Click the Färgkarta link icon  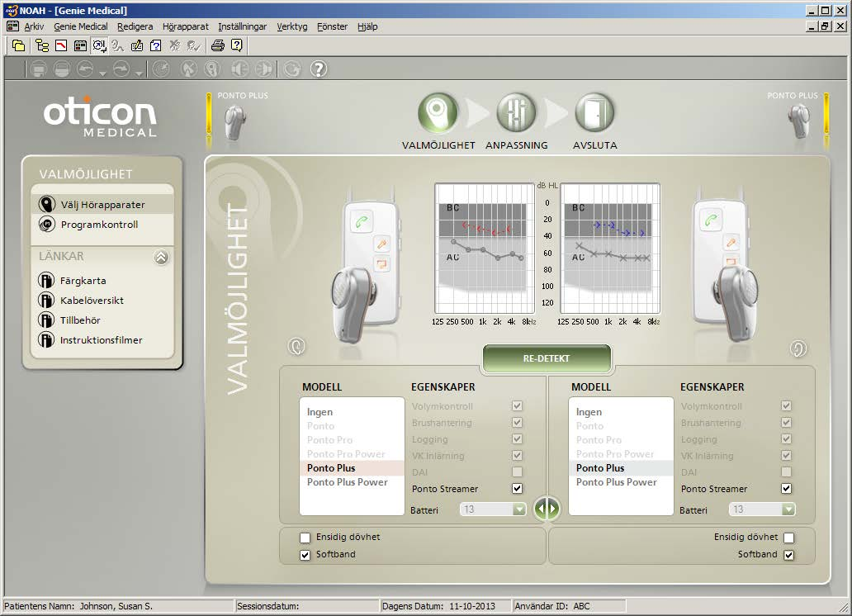46,281
